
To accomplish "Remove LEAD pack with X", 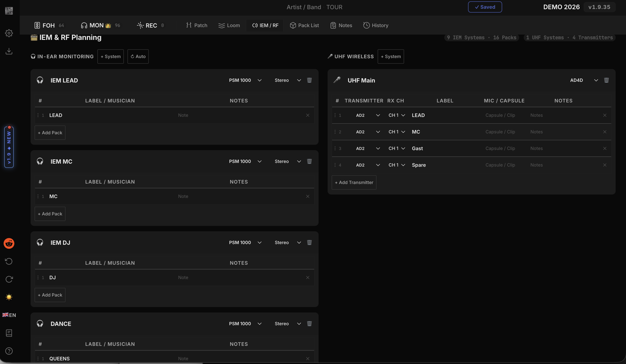I will tap(308, 115).
